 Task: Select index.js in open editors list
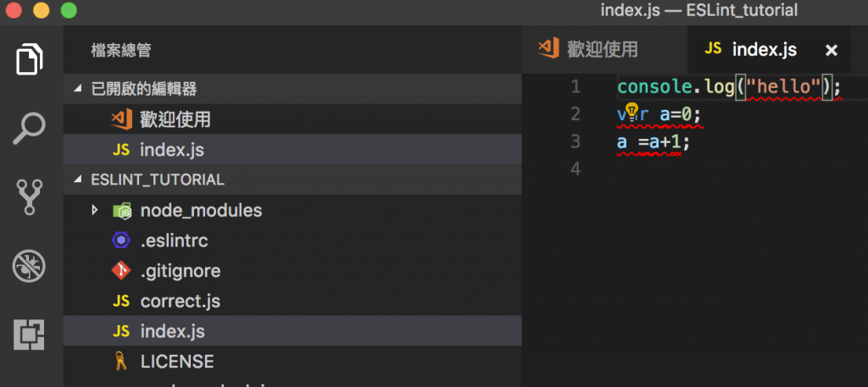point(292,149)
